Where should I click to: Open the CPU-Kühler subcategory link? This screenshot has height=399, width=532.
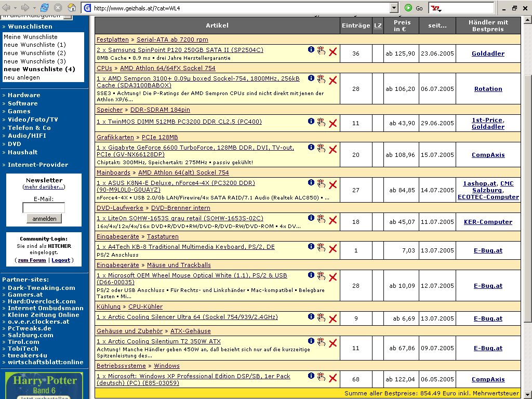[x=145, y=307]
